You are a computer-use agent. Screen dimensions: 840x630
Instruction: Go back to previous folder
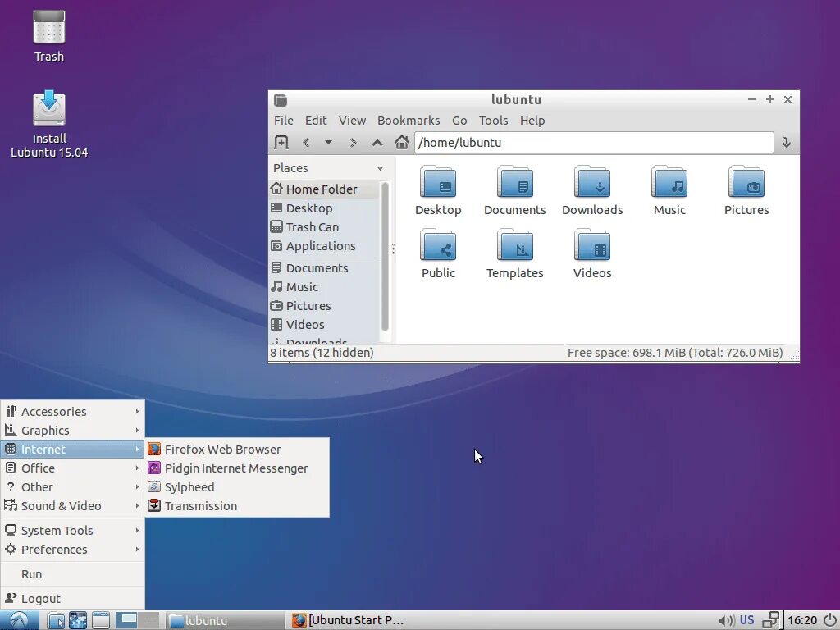tap(306, 143)
